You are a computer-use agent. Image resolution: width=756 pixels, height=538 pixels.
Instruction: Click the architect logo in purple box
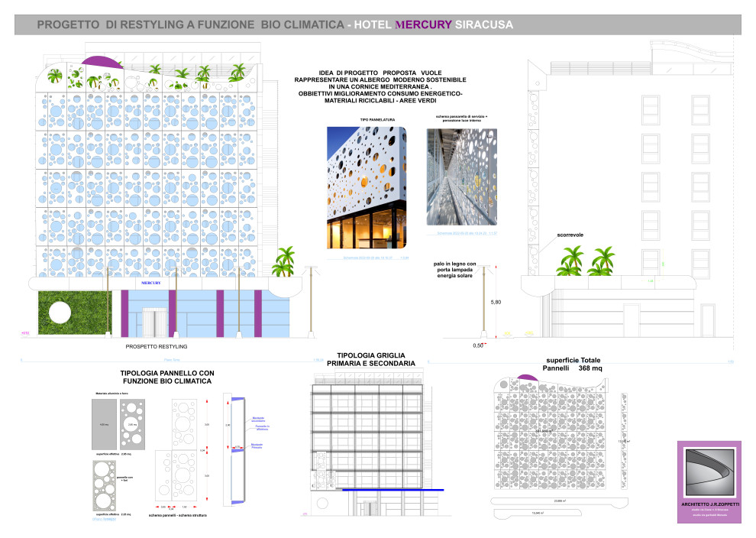tap(709, 474)
